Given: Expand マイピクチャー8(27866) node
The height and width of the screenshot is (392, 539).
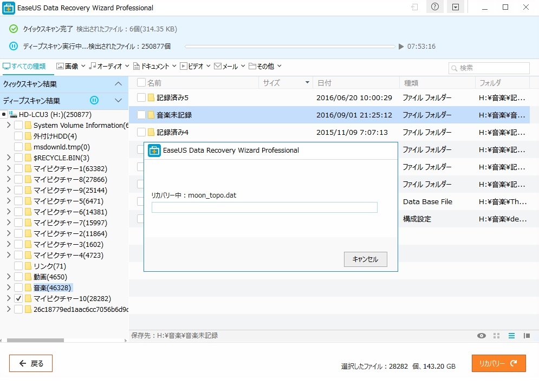Looking at the screenshot, I should tap(9, 179).
